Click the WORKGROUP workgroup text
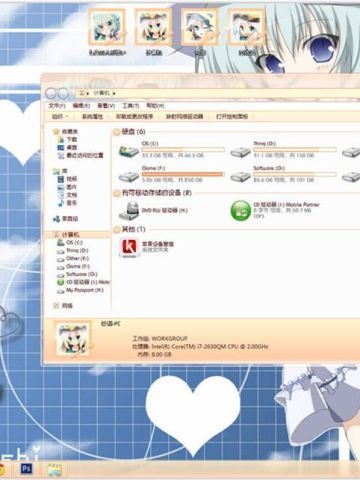Viewport: 360px width, 480px height. tap(169, 339)
